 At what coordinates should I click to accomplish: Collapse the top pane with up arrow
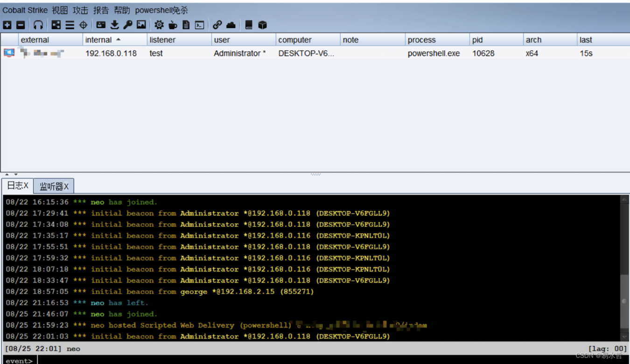7,175
